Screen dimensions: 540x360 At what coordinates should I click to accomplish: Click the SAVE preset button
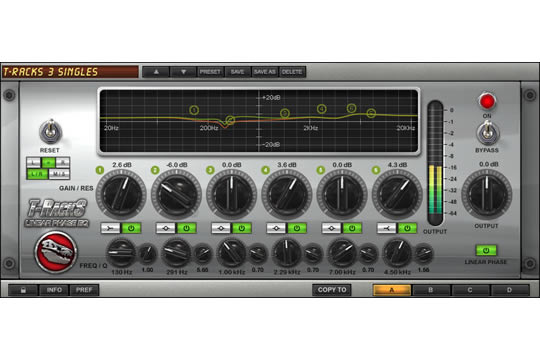(x=237, y=72)
